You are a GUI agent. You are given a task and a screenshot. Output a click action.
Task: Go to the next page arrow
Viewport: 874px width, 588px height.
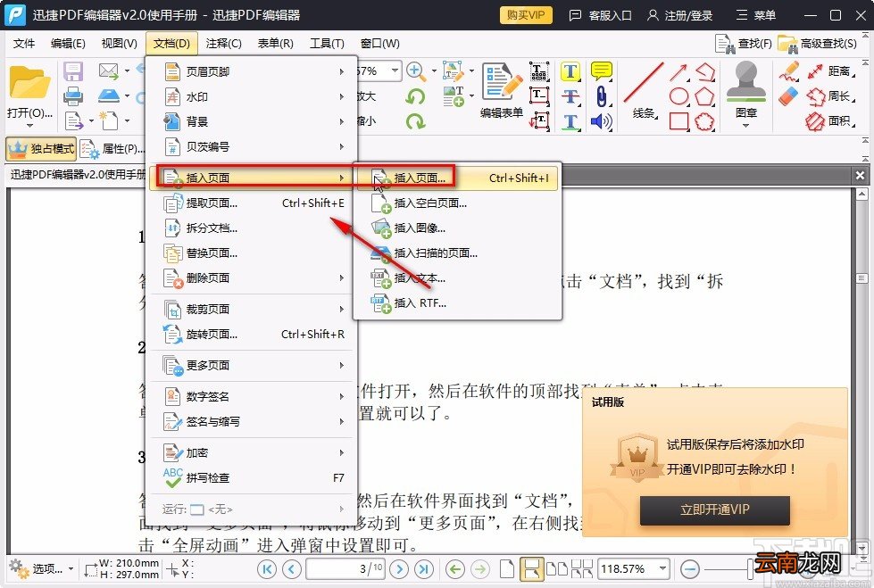(x=398, y=569)
